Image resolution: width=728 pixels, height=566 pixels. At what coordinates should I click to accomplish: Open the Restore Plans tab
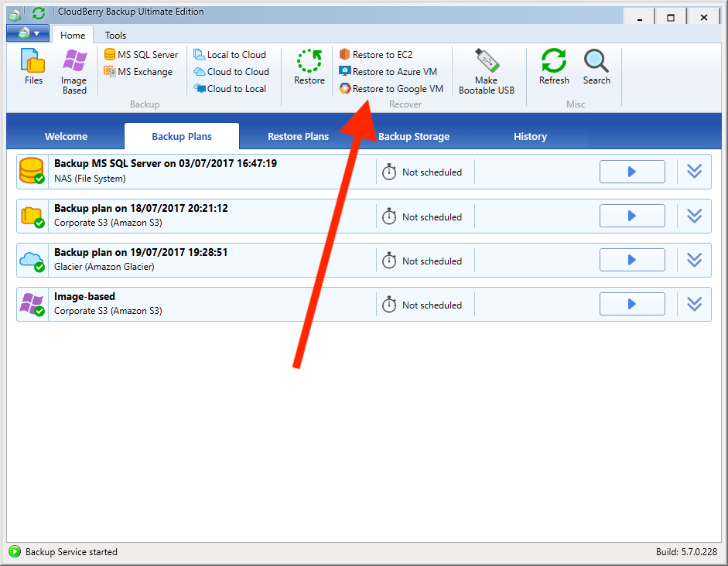(298, 136)
